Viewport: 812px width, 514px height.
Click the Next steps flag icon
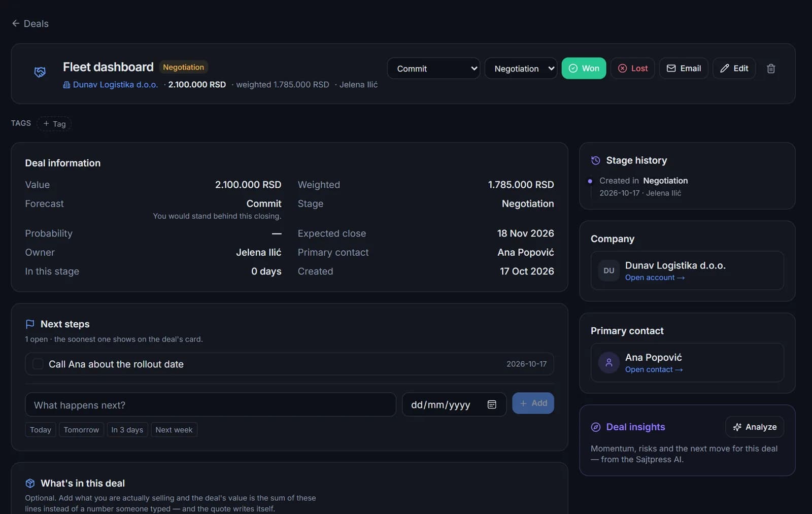pyautogui.click(x=30, y=324)
